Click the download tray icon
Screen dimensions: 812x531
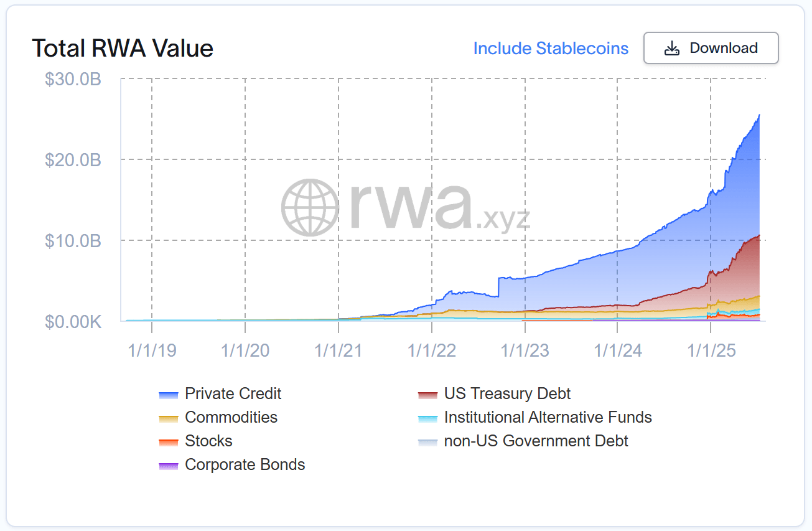pyautogui.click(x=672, y=49)
